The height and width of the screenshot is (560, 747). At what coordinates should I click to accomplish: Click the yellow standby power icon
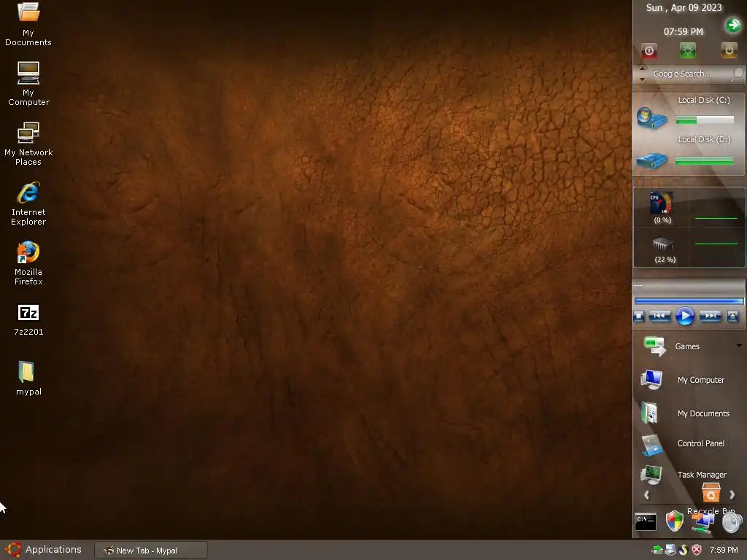pos(729,50)
